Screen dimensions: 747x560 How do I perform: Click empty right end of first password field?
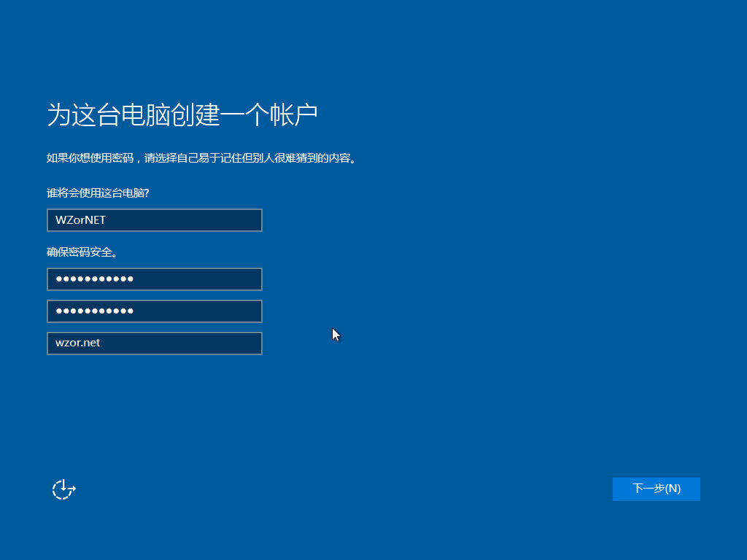click(233, 279)
